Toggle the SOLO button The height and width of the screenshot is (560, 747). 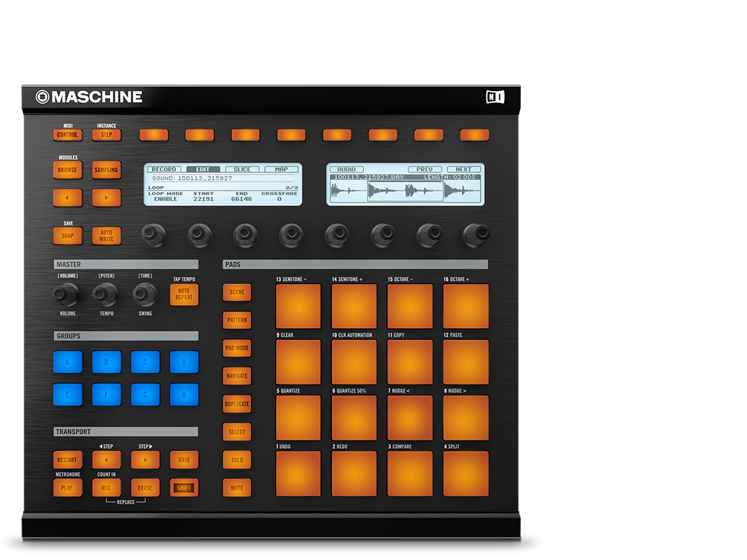(237, 460)
